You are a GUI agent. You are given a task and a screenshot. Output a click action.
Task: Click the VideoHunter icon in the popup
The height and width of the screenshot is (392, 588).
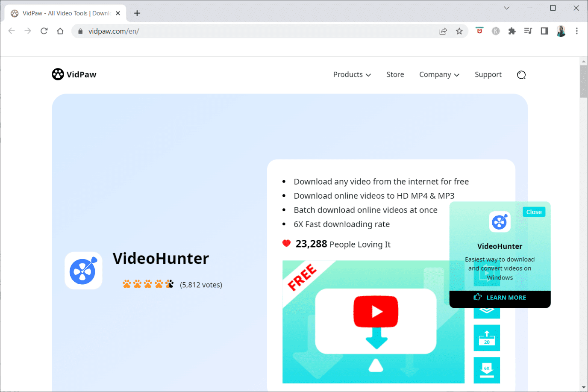pyautogui.click(x=500, y=222)
